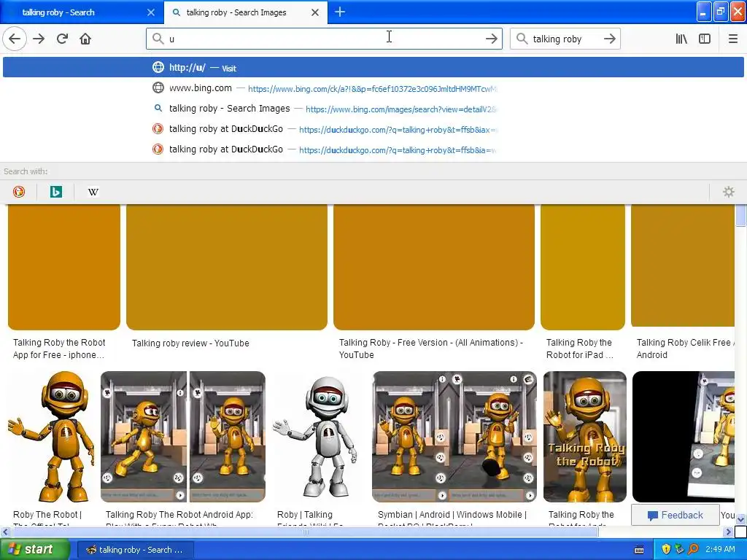This screenshot has width=747, height=560.
Task: Open the on-screen keyboard tray icon
Action: [639, 550]
